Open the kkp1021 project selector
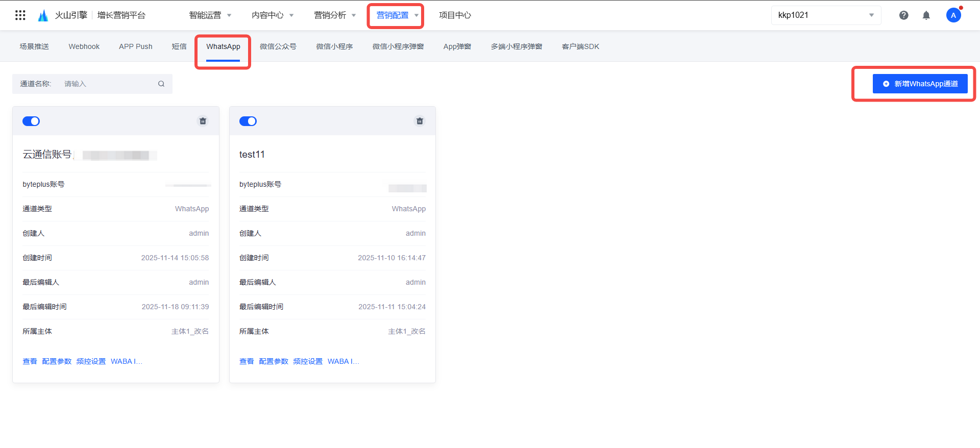The width and height of the screenshot is (980, 448). click(825, 15)
